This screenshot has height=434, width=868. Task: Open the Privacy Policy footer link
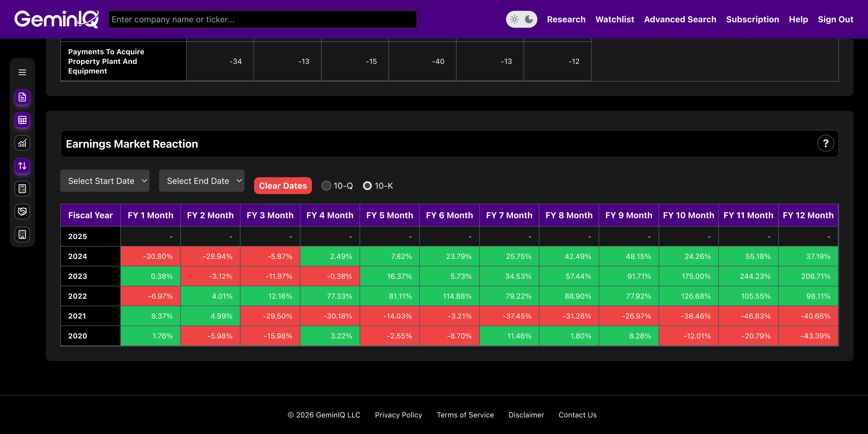coord(398,415)
